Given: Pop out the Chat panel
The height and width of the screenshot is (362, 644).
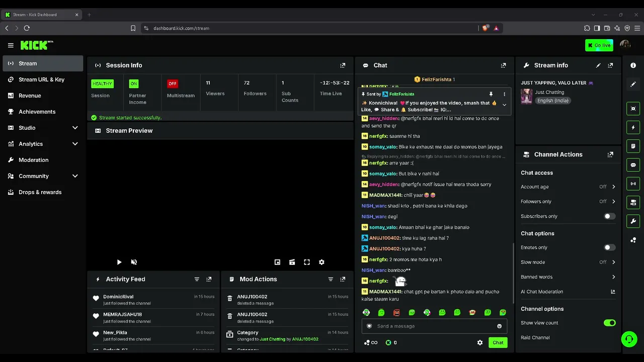Looking at the screenshot, I should (503, 65).
